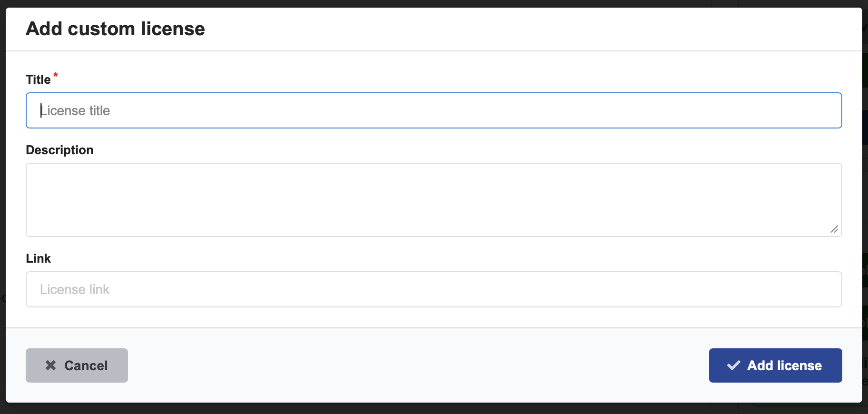Click the "License title" placeholder text
This screenshot has height=414, width=868.
click(x=75, y=111)
